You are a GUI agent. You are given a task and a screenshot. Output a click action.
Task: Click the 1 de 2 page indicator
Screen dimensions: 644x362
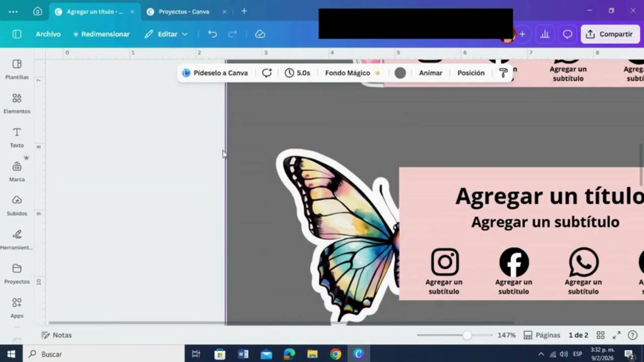pos(578,335)
